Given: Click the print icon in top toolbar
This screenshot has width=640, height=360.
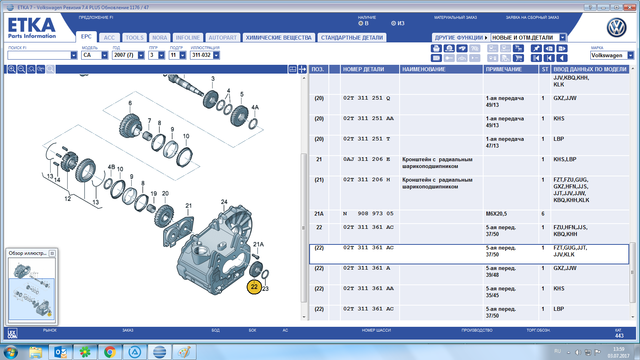Looking at the screenshot, I should (436, 49).
